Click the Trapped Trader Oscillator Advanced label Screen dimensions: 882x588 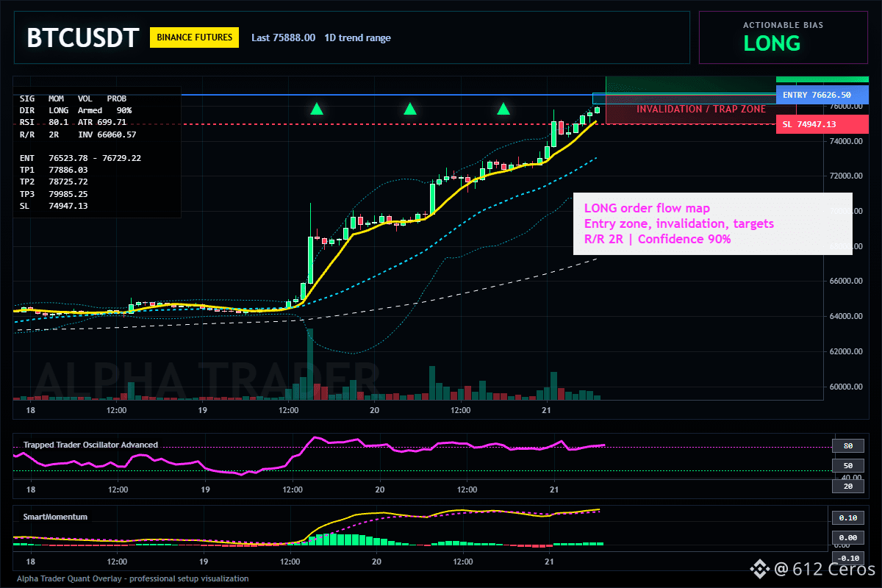[x=90, y=445]
